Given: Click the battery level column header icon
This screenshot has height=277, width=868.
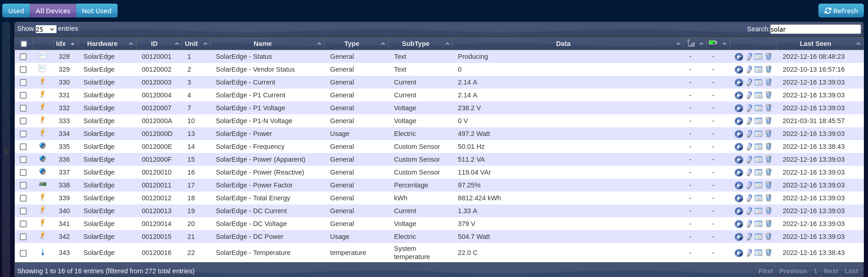Looking at the screenshot, I should [x=713, y=43].
